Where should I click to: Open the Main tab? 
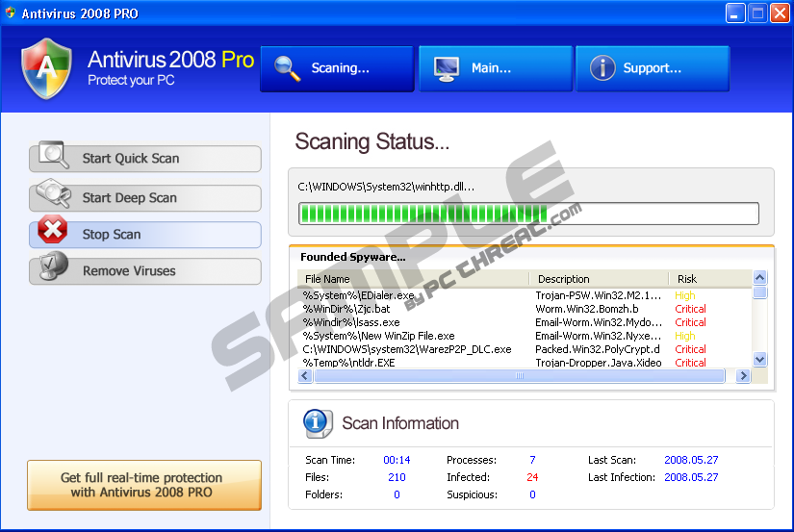(496, 69)
